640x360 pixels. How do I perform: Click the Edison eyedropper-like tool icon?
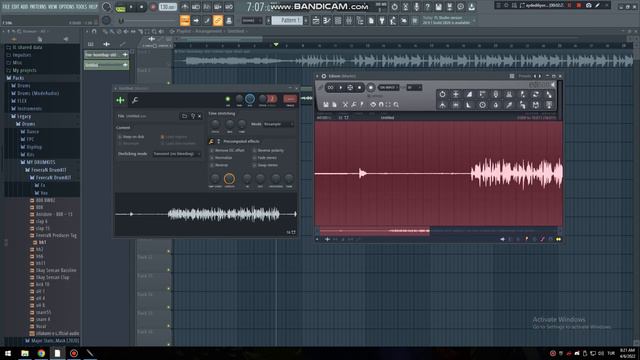(509, 105)
